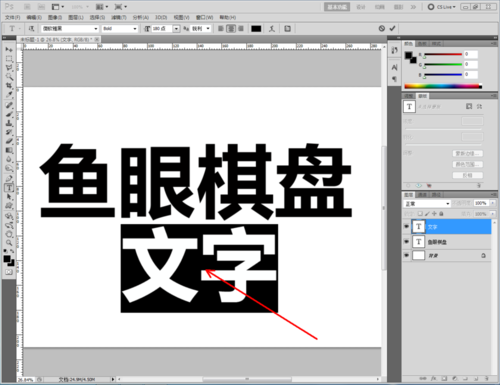Click the 基本功能 workspace button
Viewport: 500px width, 385px height.
click(x=337, y=7)
